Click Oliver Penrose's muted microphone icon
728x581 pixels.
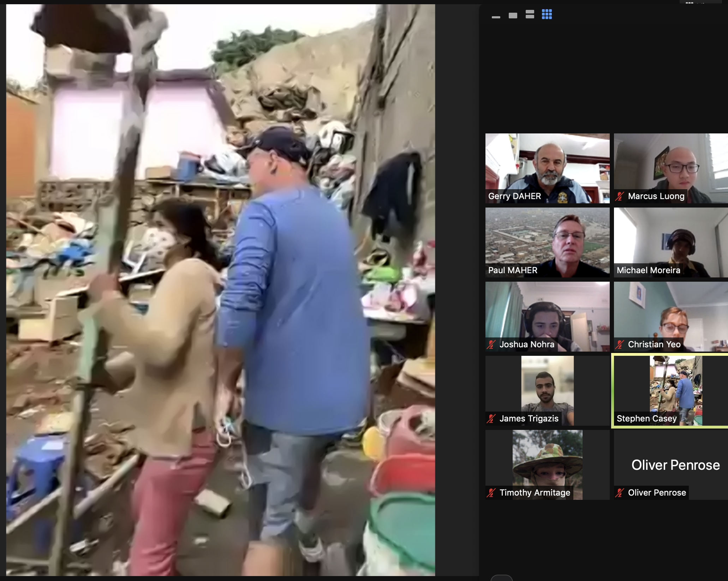620,493
